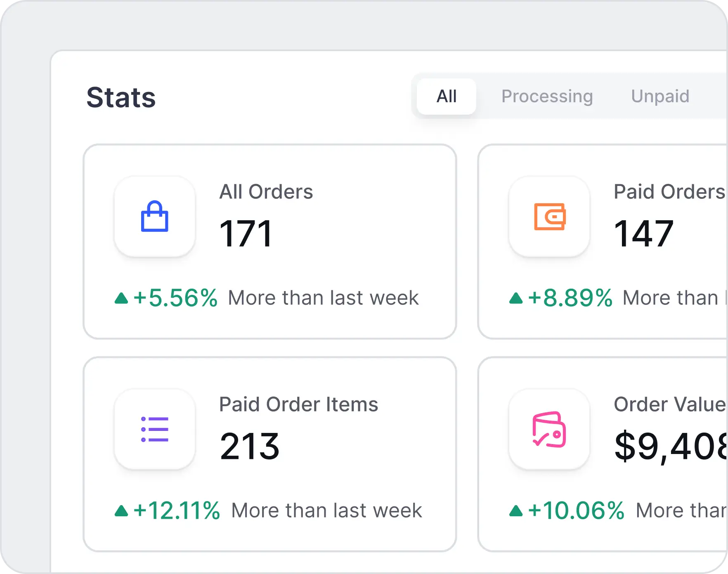Click the +12.11% growth percentage
The width and height of the screenshot is (728, 574).
click(177, 510)
